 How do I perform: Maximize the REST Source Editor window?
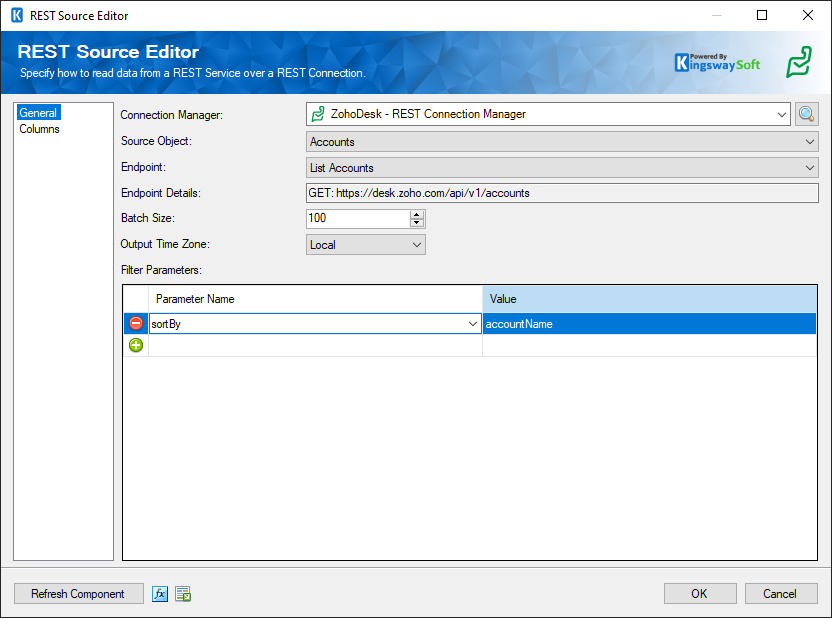(761, 15)
